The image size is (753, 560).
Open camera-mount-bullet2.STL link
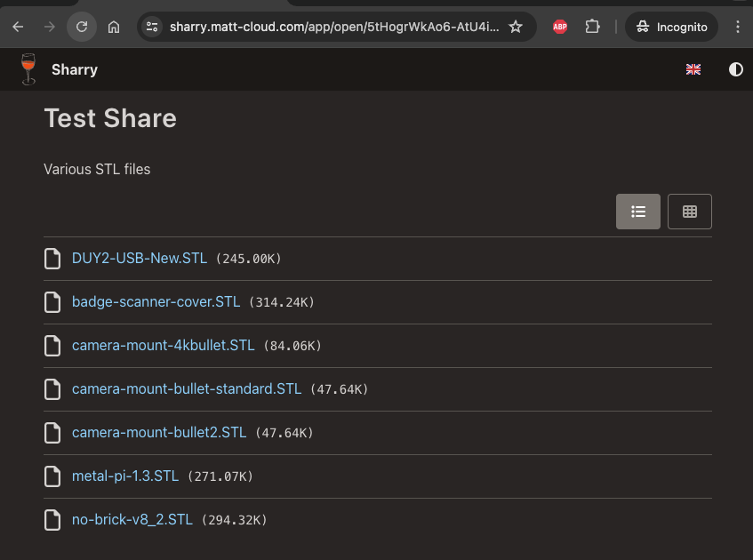pos(158,433)
